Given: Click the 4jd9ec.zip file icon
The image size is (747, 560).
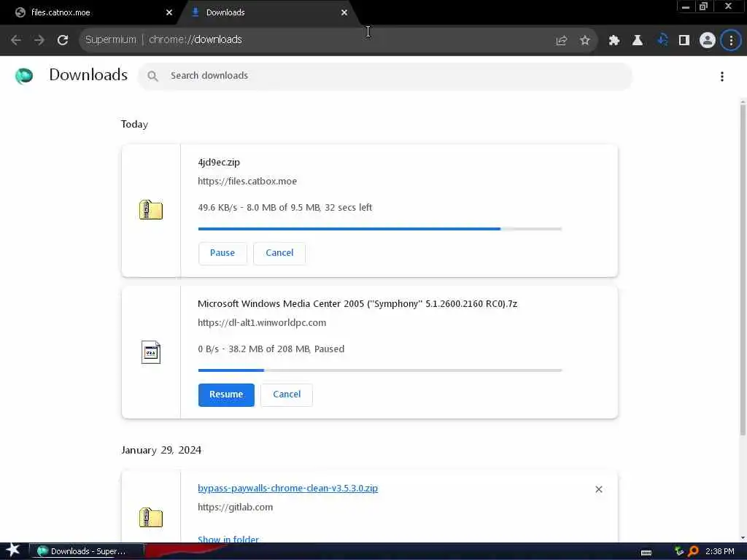Looking at the screenshot, I should 151,209.
